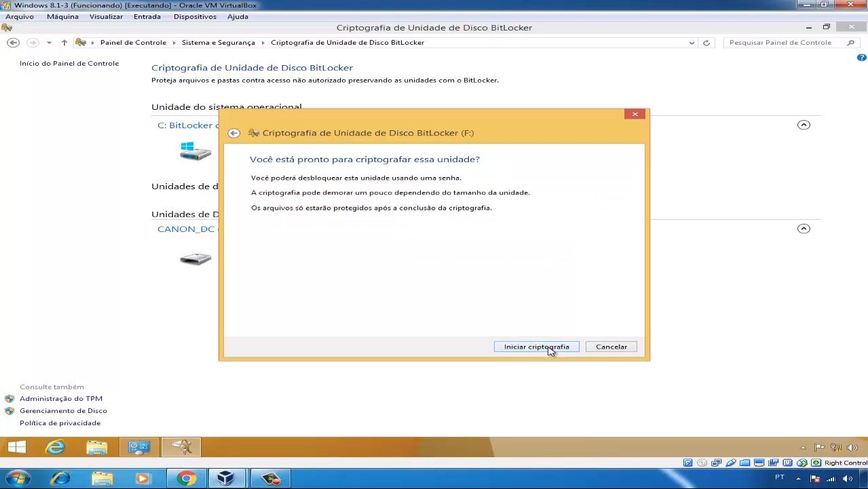Screen dimensions: 868x489
Task: Click VirtualBox network adapters indicator
Action: coord(716,463)
